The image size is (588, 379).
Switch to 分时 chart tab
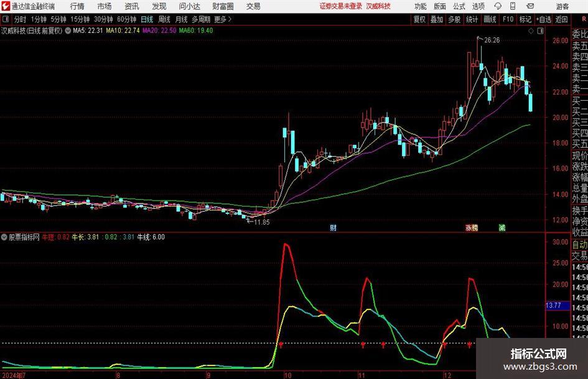(21, 19)
